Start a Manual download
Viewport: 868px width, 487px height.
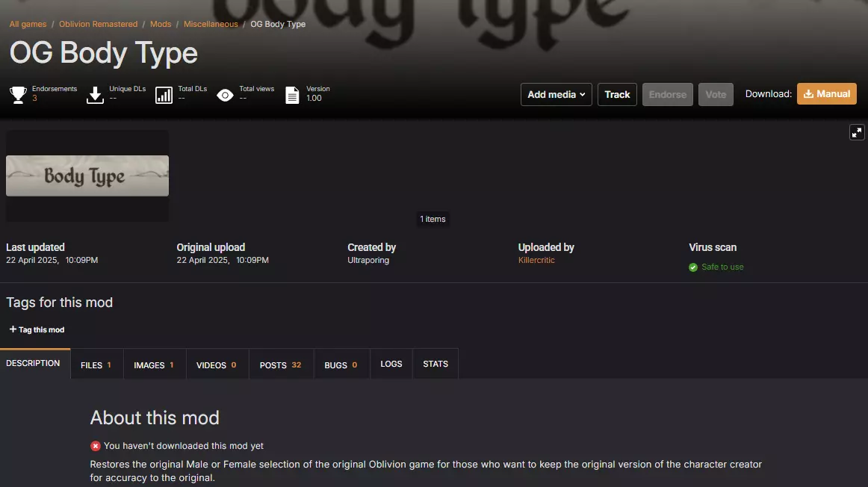pyautogui.click(x=827, y=94)
